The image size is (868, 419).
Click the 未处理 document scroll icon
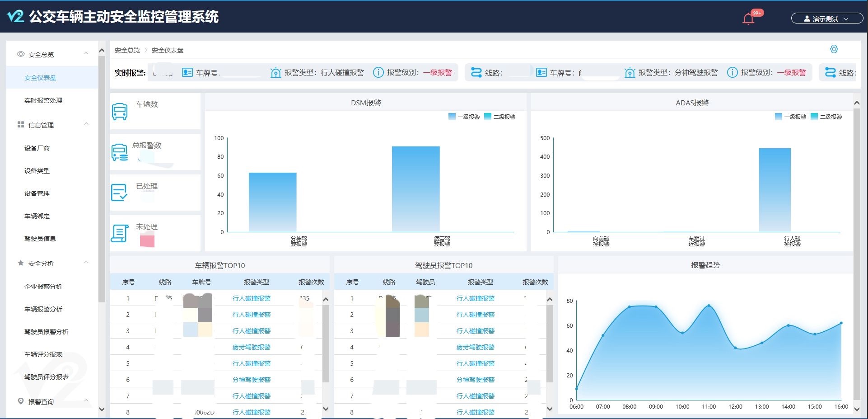(119, 233)
